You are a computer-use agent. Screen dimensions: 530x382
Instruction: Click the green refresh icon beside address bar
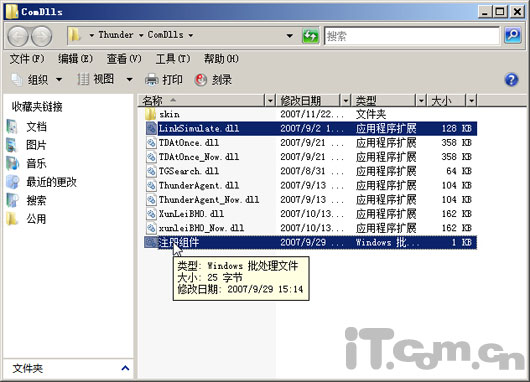click(310, 35)
